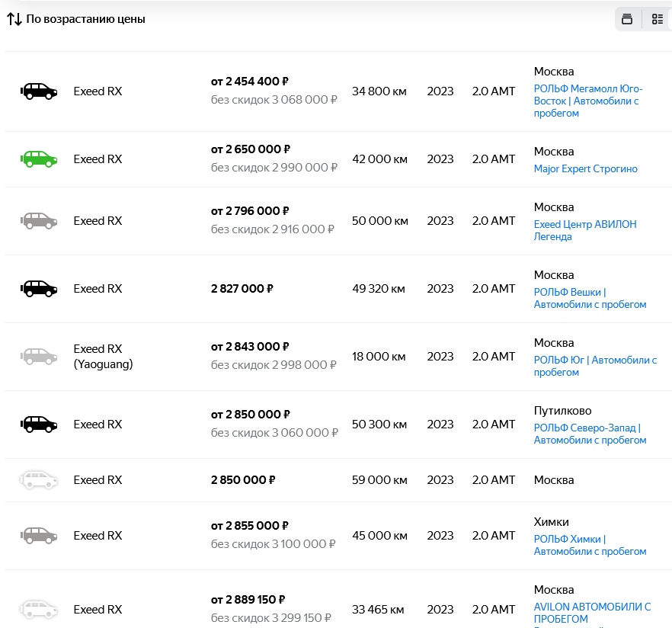Click the gray car icon of the 50 000 км listing

coord(38,221)
